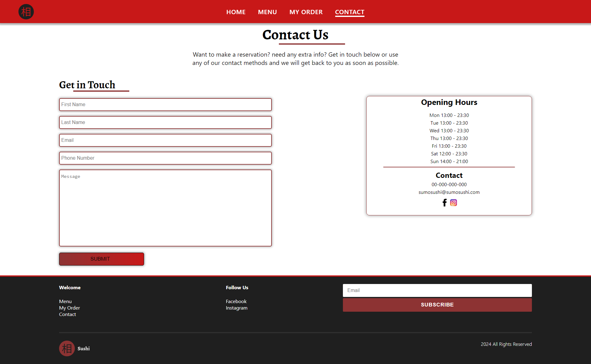The height and width of the screenshot is (364, 591).
Task: Click the Instagram icon in Contact section
Action: click(x=453, y=202)
